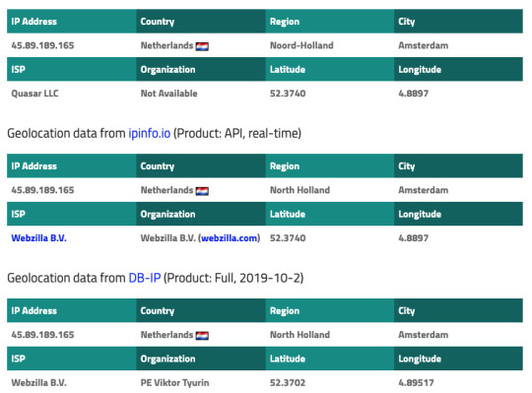532x393 pixels.
Task: Click longitude value 4.89517
Action: point(417,383)
